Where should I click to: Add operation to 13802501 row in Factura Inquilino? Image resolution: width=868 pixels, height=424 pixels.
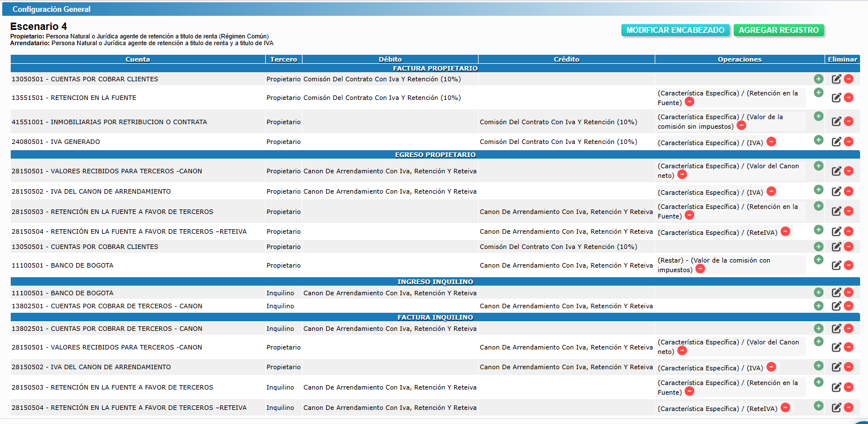(x=818, y=329)
